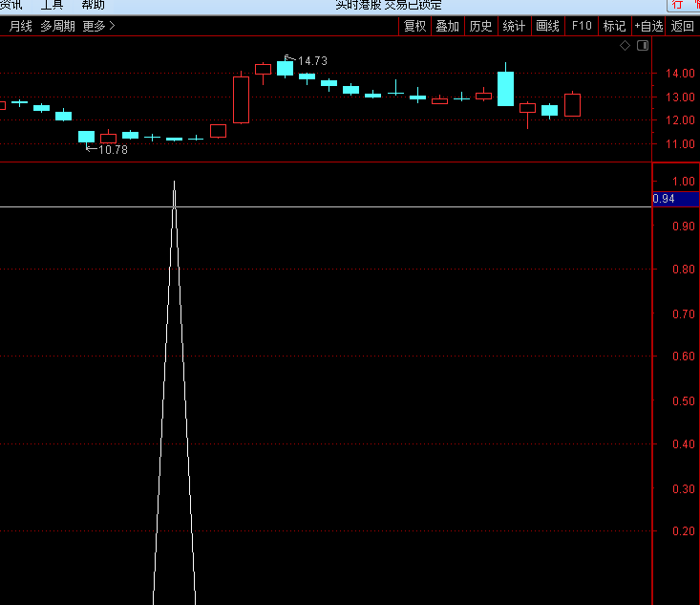The height and width of the screenshot is (605, 700).
Task: Click 0.60 on indicator axis
Action: click(x=684, y=357)
